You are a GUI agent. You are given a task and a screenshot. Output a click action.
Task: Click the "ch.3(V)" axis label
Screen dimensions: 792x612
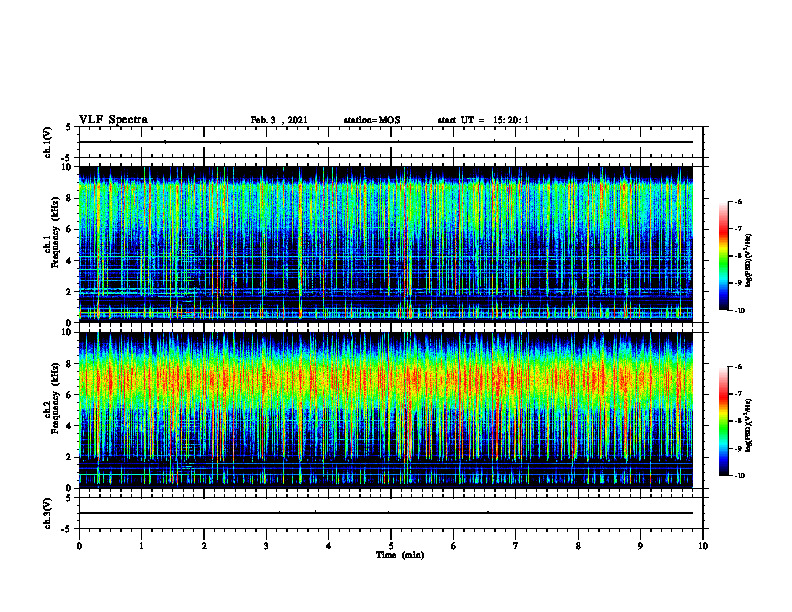(48, 513)
